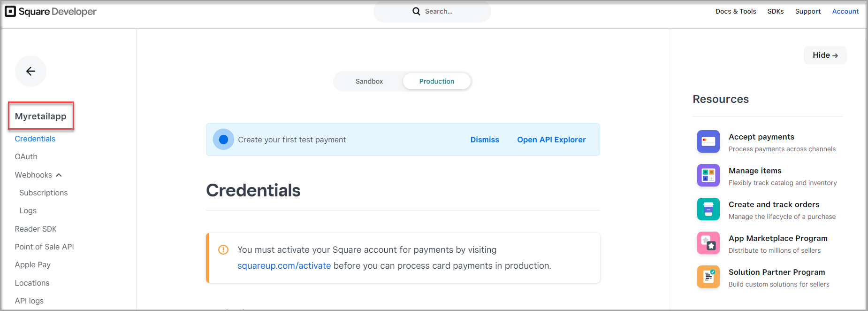The height and width of the screenshot is (311, 868).
Task: Switch to the Production tab
Action: [x=437, y=81]
